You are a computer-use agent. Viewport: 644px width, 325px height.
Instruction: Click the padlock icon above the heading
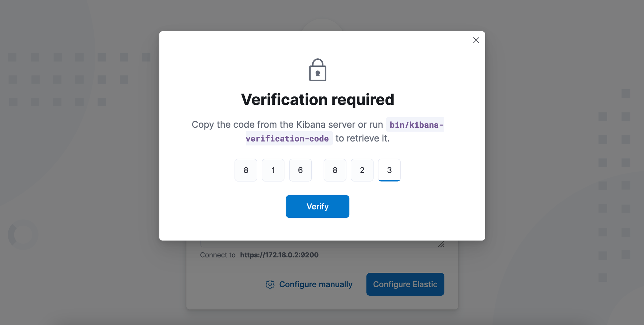point(317,70)
